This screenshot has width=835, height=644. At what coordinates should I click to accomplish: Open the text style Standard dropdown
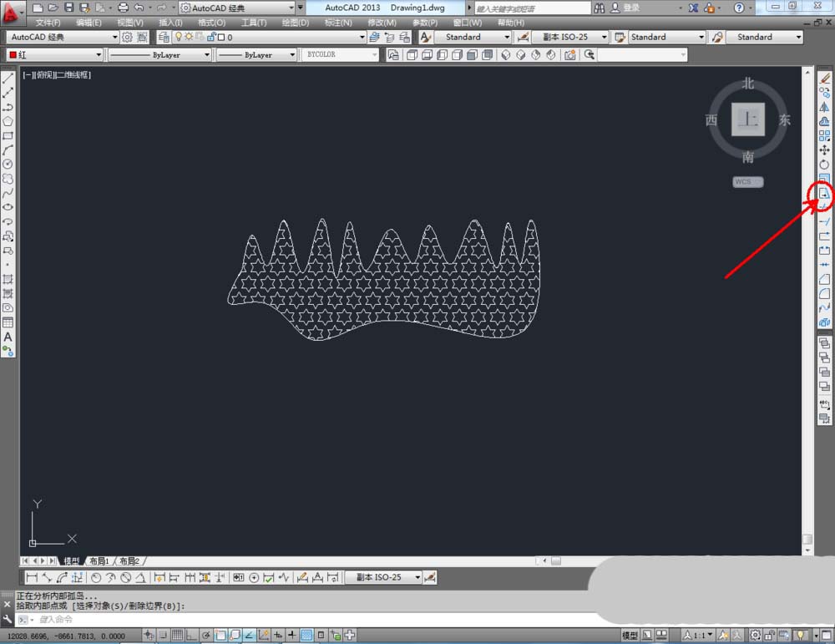(507, 37)
